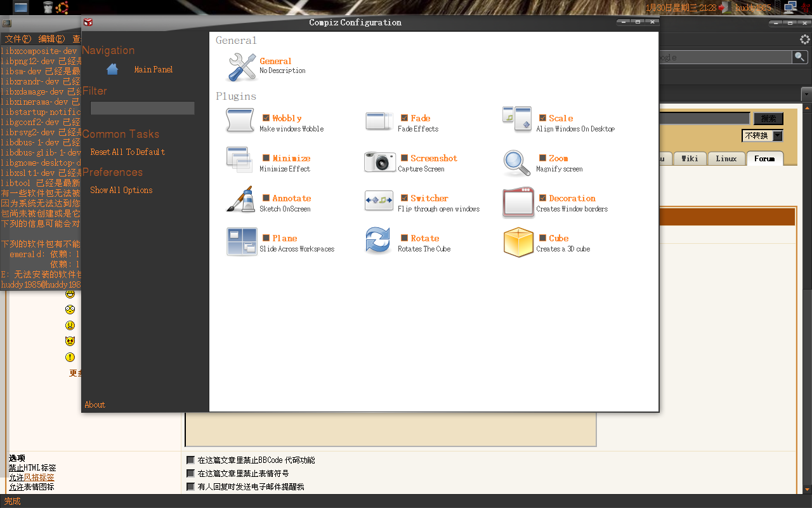Check email reply notification option in forum
Viewport: 812px width, 508px height.
click(x=190, y=487)
